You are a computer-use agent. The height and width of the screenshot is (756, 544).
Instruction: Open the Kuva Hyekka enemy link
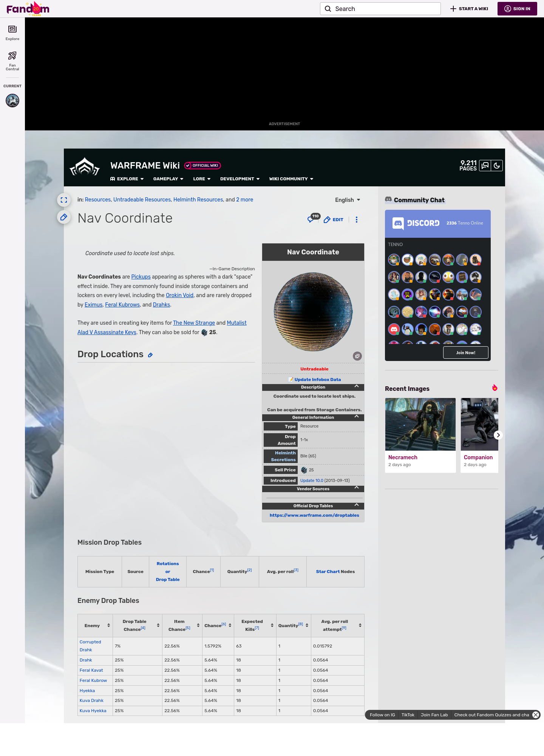(93, 711)
